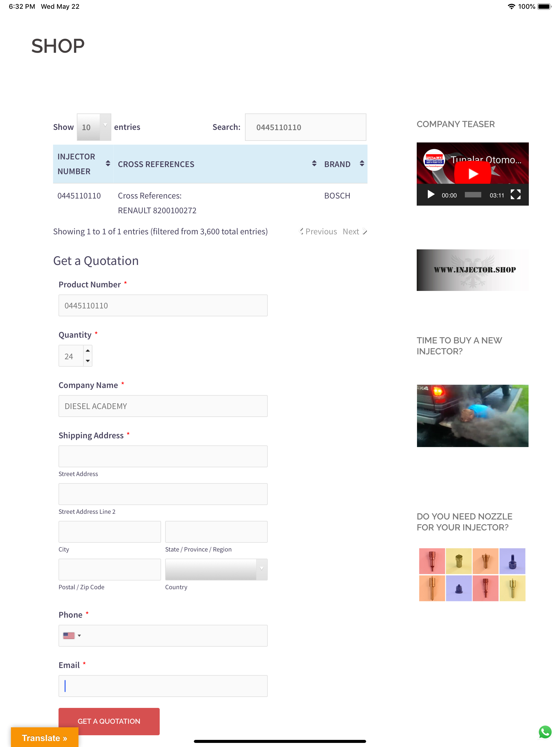560x747 pixels.
Task: Click the Tunalar channel logo in video
Action: 434,160
